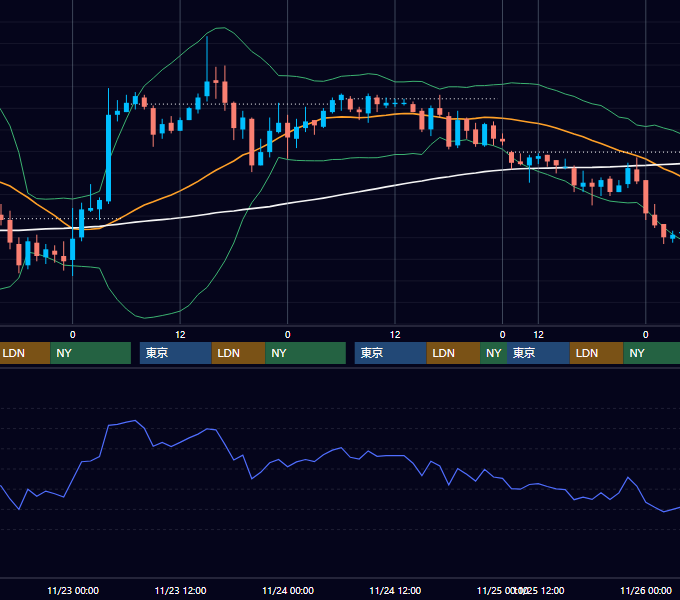Click the 12 hour label above first 東京 block
The image size is (680, 600).
tap(180, 335)
